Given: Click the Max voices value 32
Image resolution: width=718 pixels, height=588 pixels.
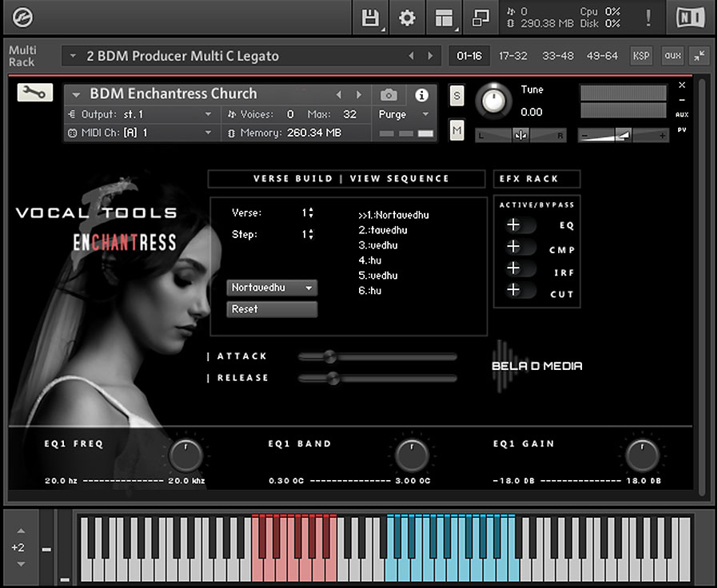Looking at the screenshot, I should [350, 114].
